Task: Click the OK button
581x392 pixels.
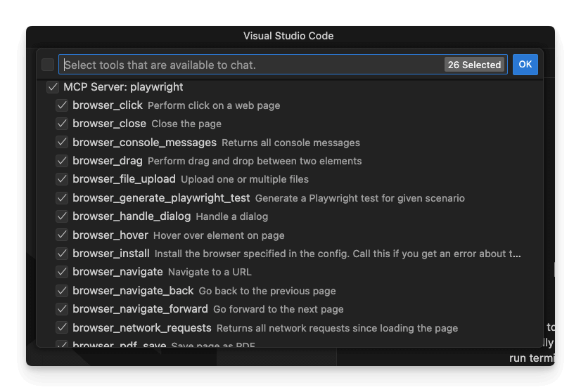Action: [525, 65]
